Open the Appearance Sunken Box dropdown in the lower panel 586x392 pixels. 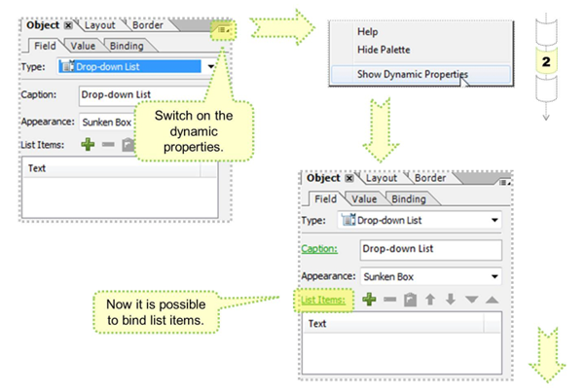coord(494,275)
